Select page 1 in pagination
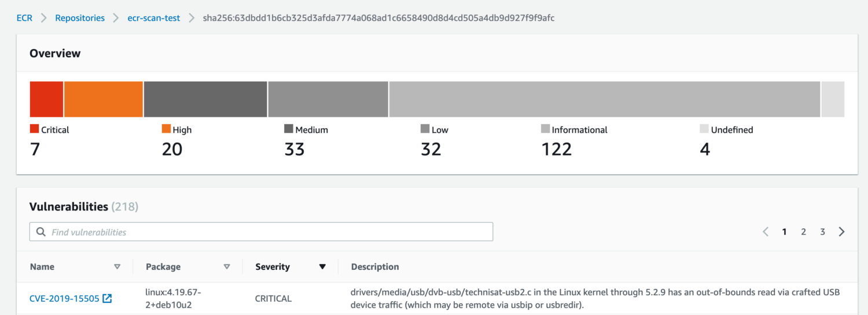868x315 pixels. 785,232
